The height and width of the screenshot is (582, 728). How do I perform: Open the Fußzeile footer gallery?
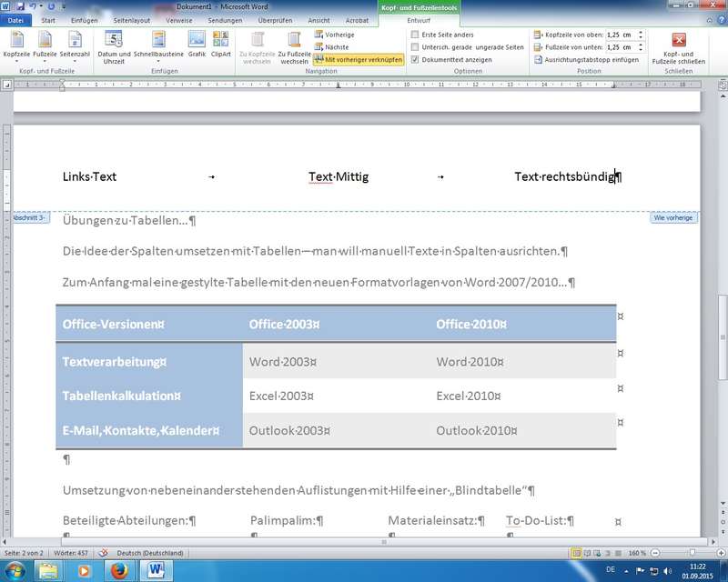click(x=45, y=45)
